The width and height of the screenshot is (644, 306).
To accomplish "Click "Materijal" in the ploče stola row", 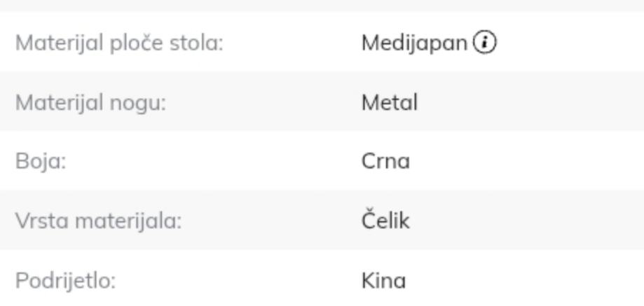I will [60, 43].
